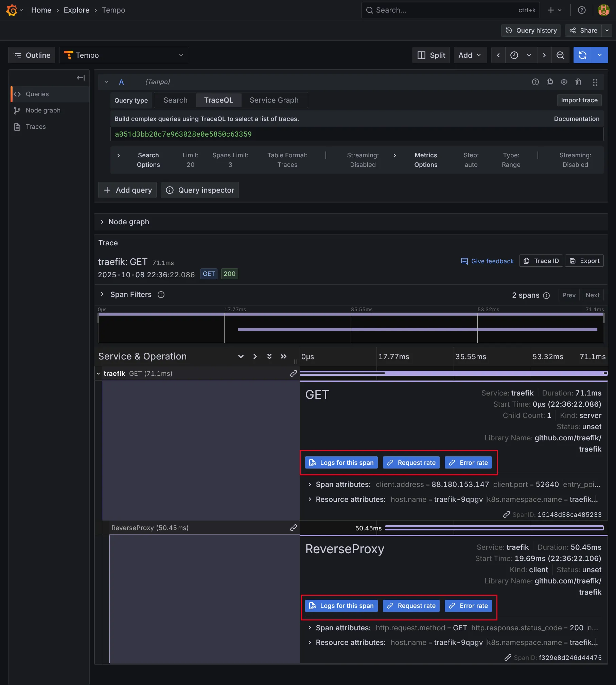Click the trace minimap timeline overview
Image resolution: width=616 pixels, height=685 pixels.
coord(351,328)
